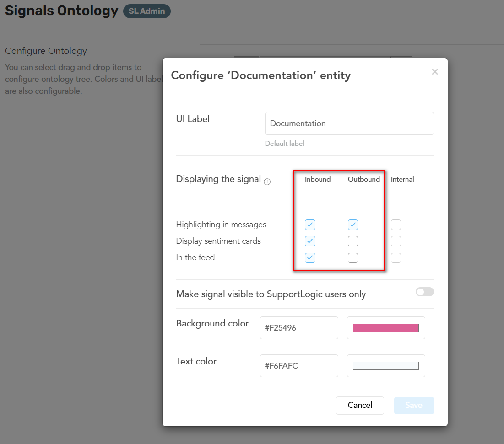
Task: Click the Configure Ontology heading
Action: click(x=46, y=51)
